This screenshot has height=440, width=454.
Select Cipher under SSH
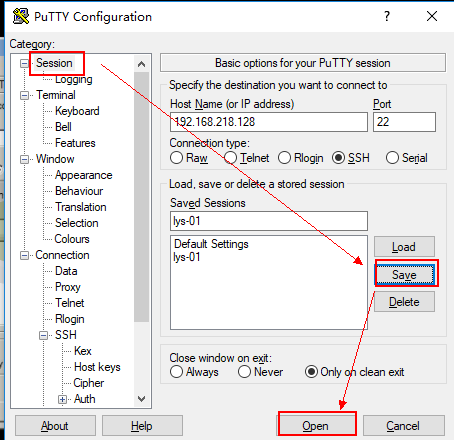coord(88,383)
